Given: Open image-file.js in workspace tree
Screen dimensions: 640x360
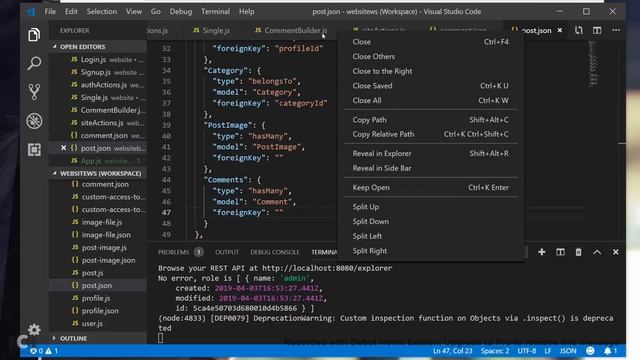Looking at the screenshot, I should pos(98,222).
